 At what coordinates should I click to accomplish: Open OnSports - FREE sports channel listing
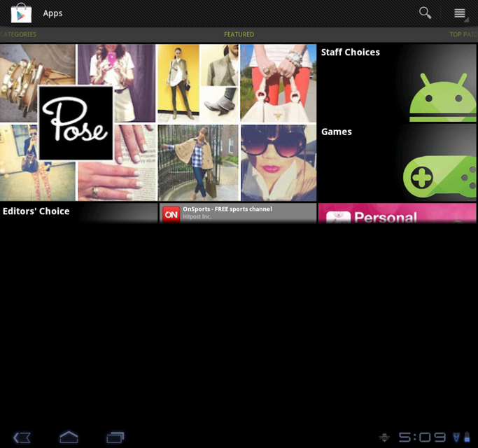click(x=238, y=213)
